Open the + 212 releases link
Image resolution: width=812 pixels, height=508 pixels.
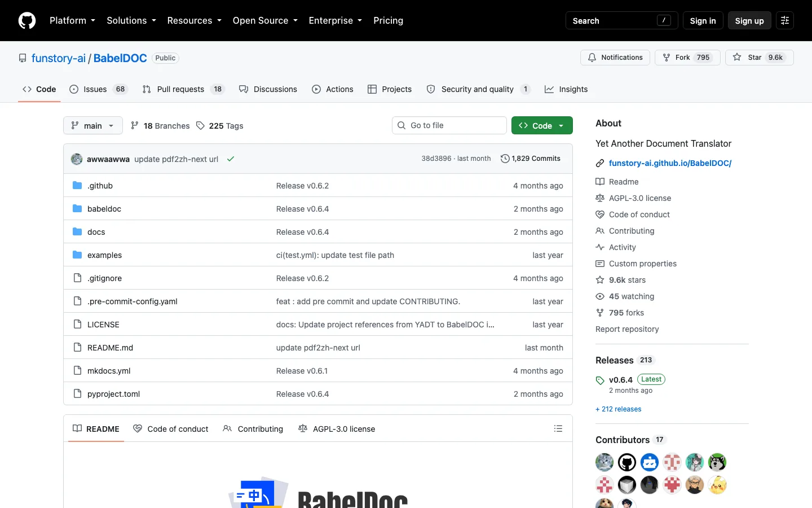tap(619, 409)
